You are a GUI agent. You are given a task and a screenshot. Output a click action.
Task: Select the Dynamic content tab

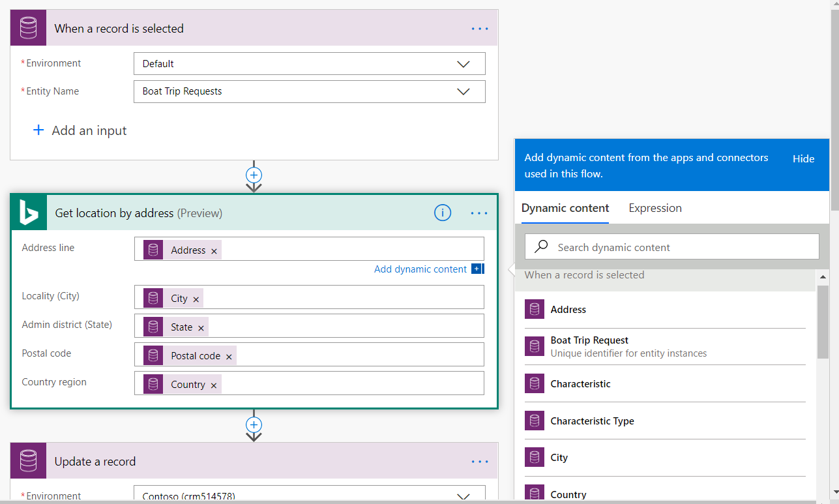point(565,208)
